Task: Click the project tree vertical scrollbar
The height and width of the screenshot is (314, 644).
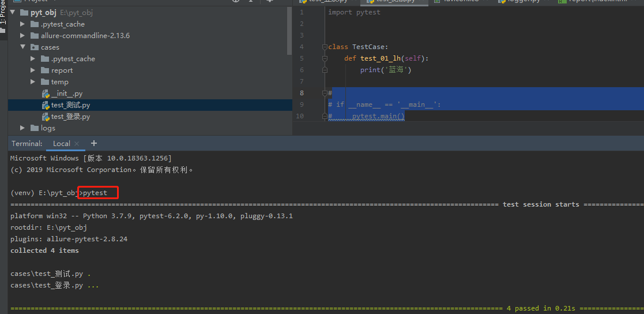Action: 290,29
